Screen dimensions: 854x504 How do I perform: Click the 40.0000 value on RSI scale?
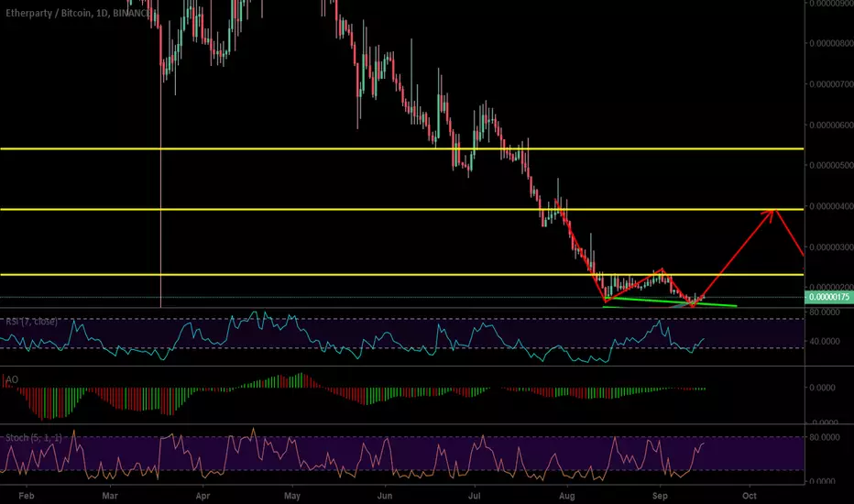pyautogui.click(x=824, y=341)
